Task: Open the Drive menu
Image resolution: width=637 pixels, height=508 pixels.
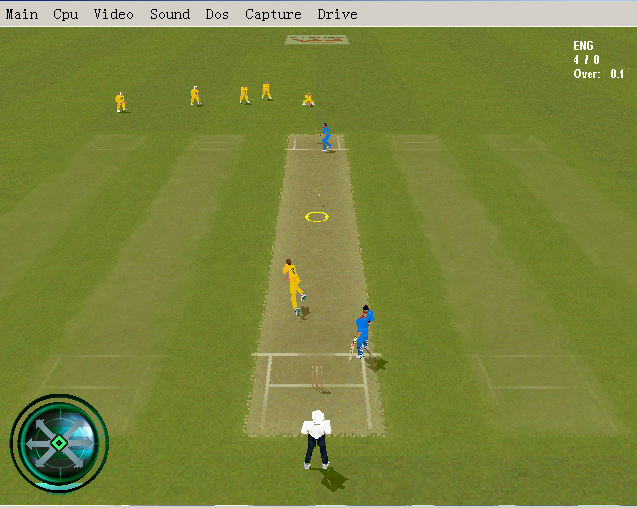Action: 337,14
